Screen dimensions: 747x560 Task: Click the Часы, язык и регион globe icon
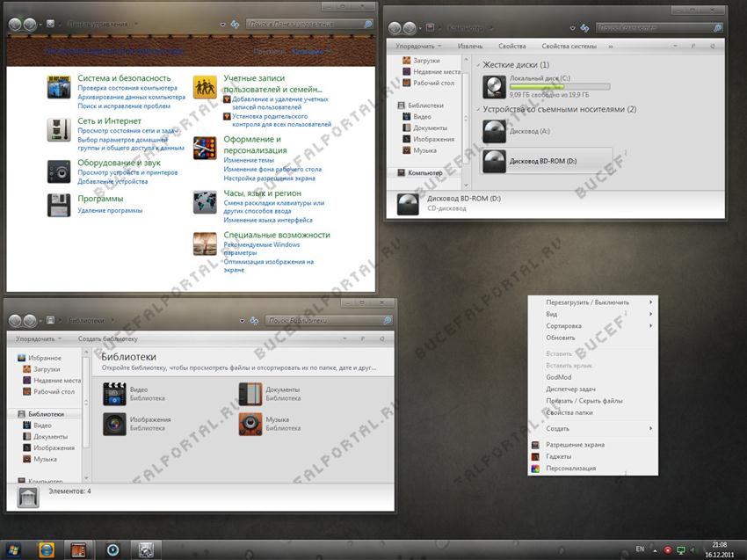(x=205, y=201)
